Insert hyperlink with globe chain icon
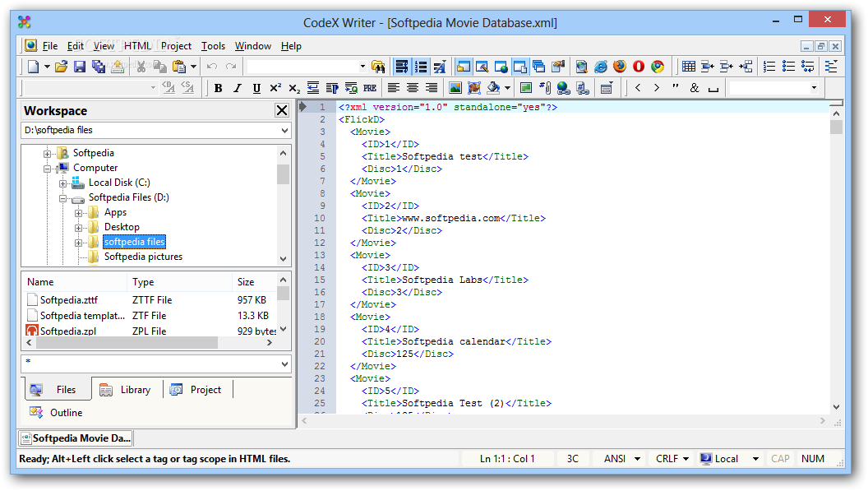This screenshot has height=491, width=868. pyautogui.click(x=564, y=88)
